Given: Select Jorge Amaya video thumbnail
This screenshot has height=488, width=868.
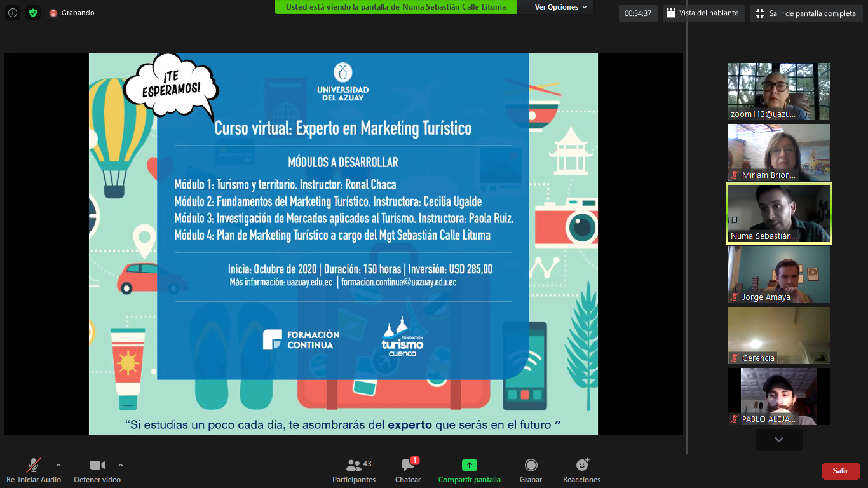Looking at the screenshot, I should 779,274.
